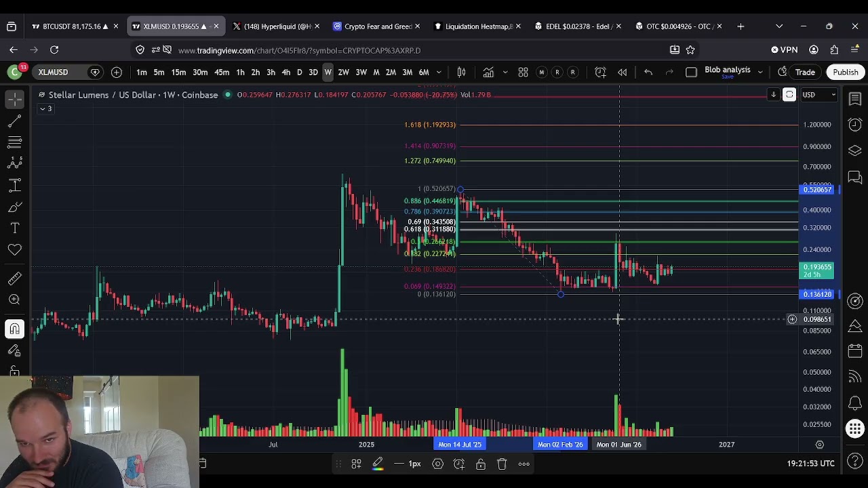The width and height of the screenshot is (868, 488).
Task: Toggle the price scale auto-fit icon
Action: tap(789, 95)
